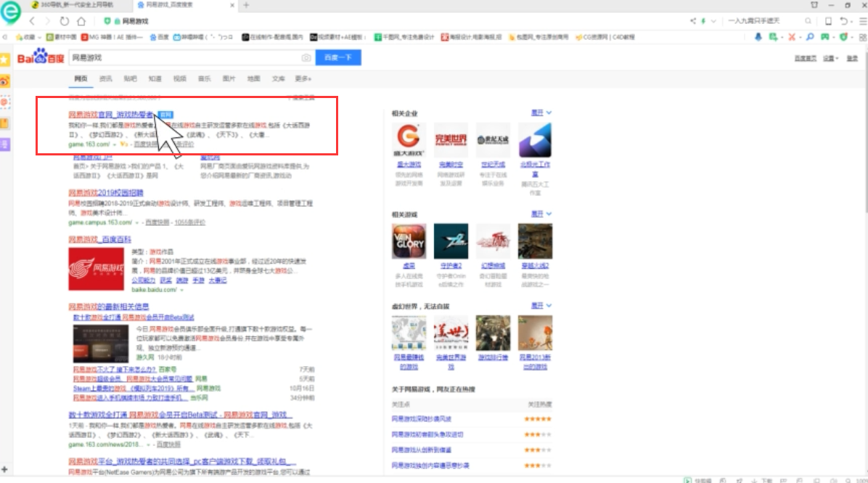
Task: Open the CG资源网 | C4D教程 bookmark
Action: click(x=605, y=37)
